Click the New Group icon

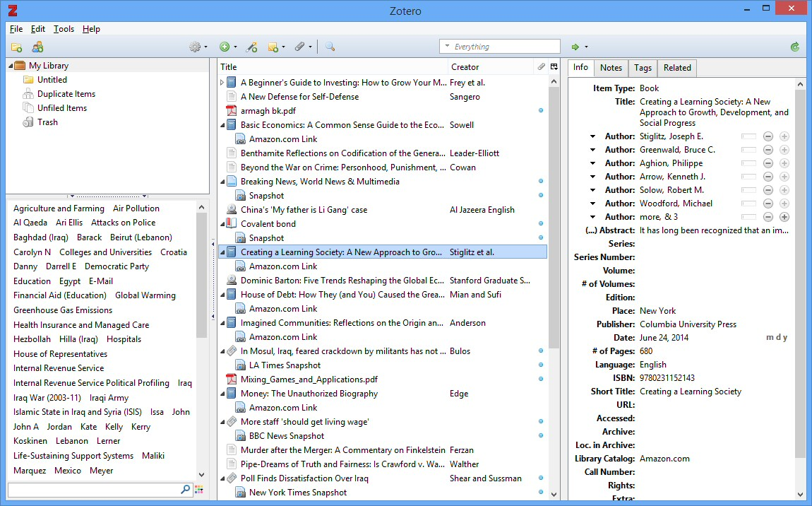coord(38,47)
